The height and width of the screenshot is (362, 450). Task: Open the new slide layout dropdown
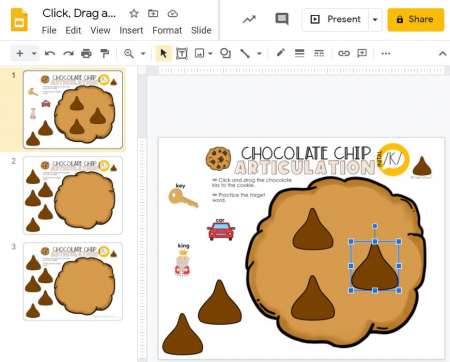pyautogui.click(x=34, y=53)
